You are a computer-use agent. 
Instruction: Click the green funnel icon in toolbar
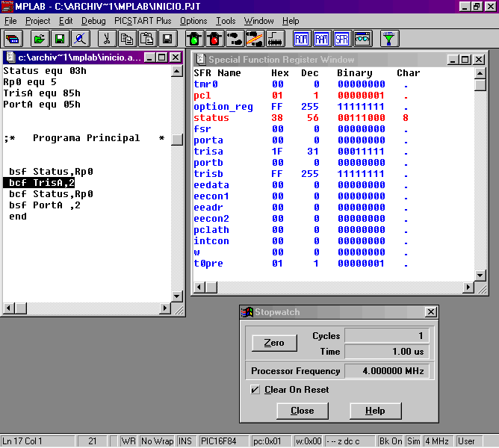coord(390,39)
